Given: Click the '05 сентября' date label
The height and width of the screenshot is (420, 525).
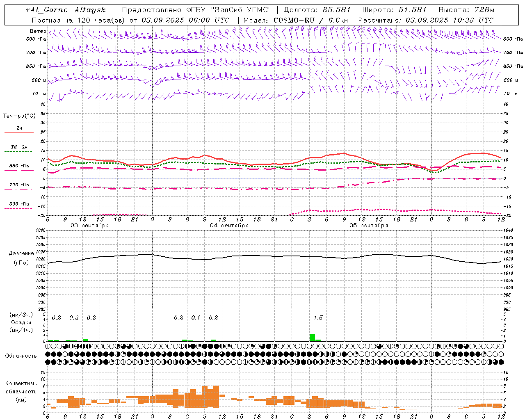Looking at the screenshot, I should point(369,226).
